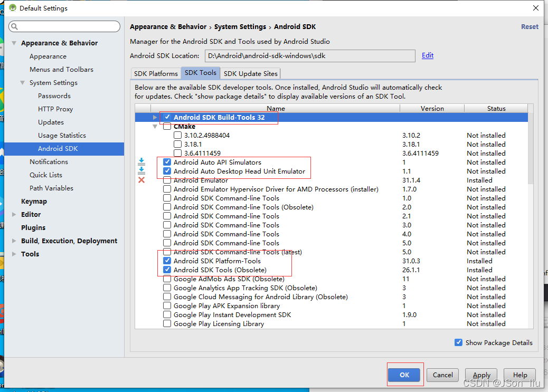Expand Build, Execution, Deployment section

coord(14,241)
